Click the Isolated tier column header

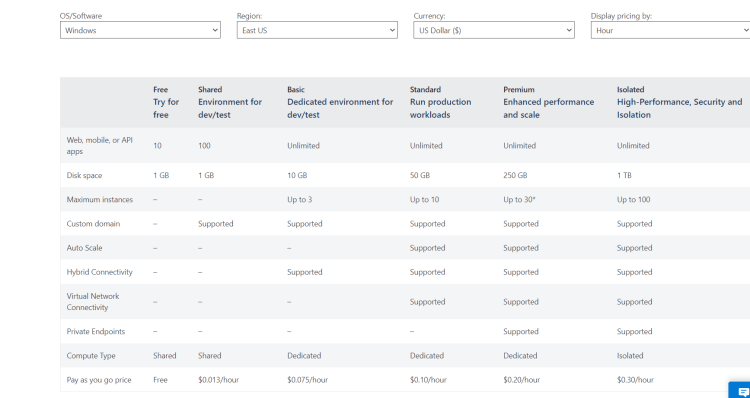click(x=679, y=102)
